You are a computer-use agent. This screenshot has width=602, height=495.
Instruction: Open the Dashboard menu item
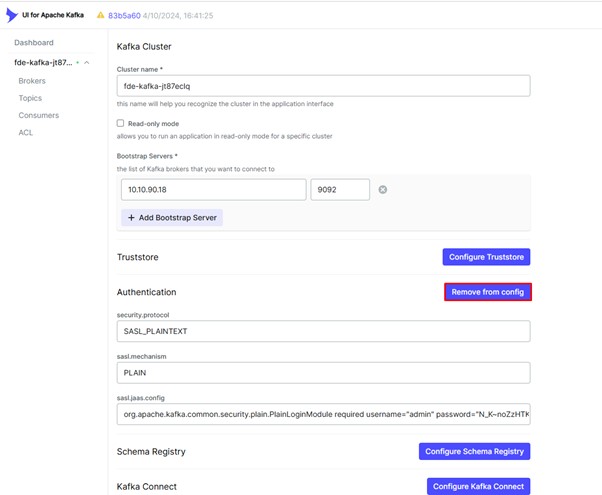(x=34, y=43)
